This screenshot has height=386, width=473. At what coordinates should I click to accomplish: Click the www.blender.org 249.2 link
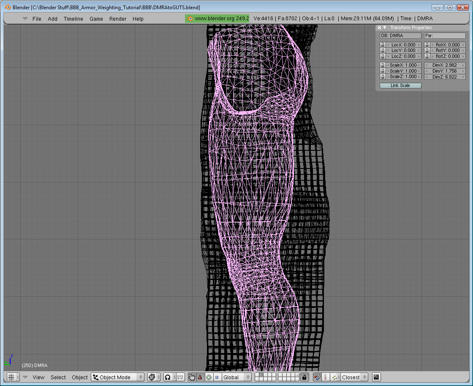pos(217,19)
